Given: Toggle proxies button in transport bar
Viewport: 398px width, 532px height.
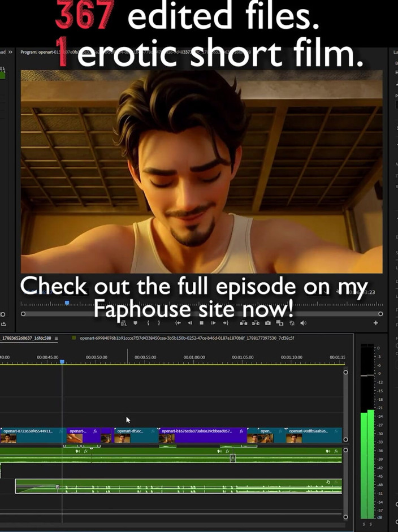Looking at the screenshot, I should (292, 323).
